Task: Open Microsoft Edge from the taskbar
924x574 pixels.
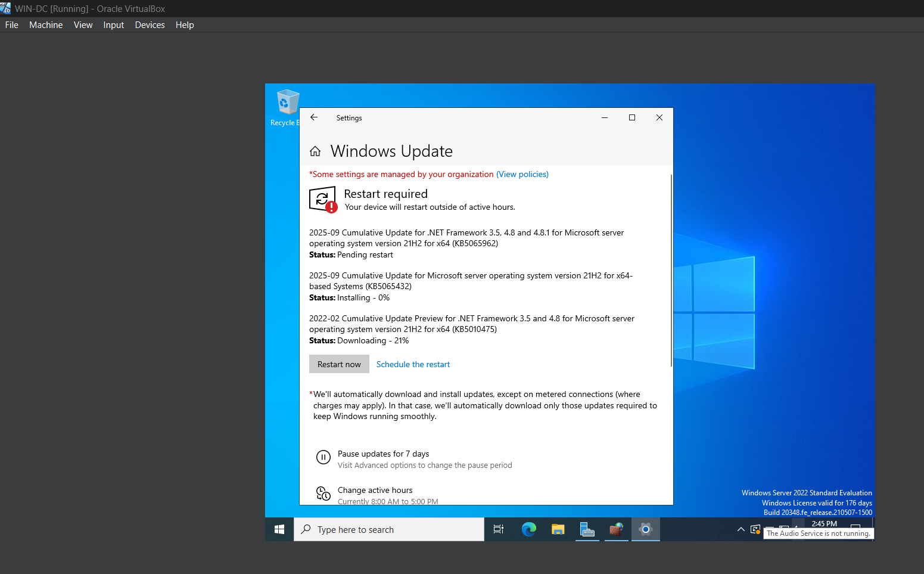Action: coord(528,529)
